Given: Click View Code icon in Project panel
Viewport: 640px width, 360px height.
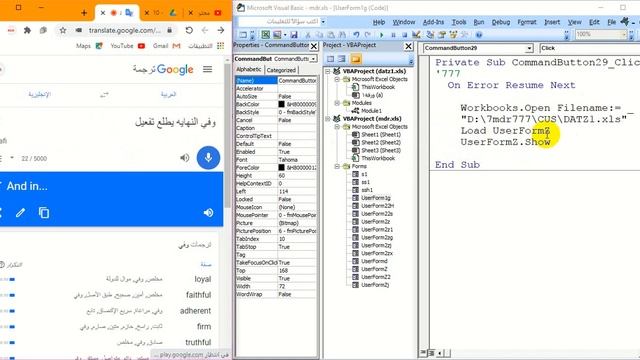Looking at the screenshot, I should 331,59.
